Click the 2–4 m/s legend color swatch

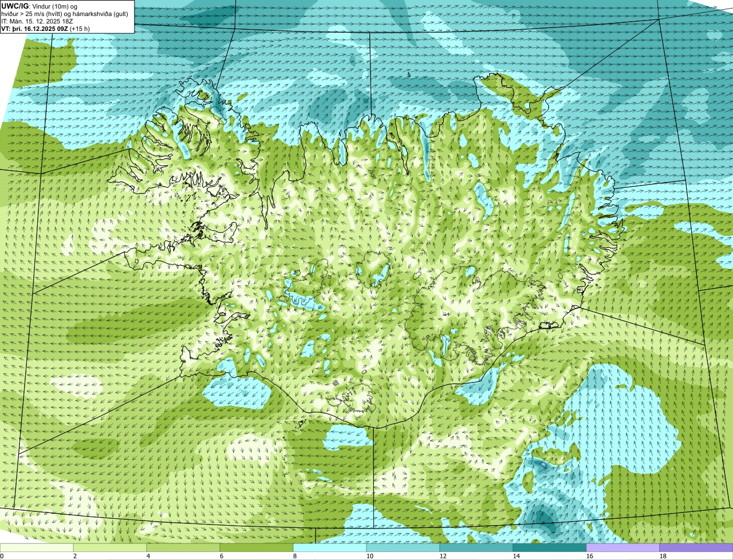pyautogui.click(x=111, y=547)
